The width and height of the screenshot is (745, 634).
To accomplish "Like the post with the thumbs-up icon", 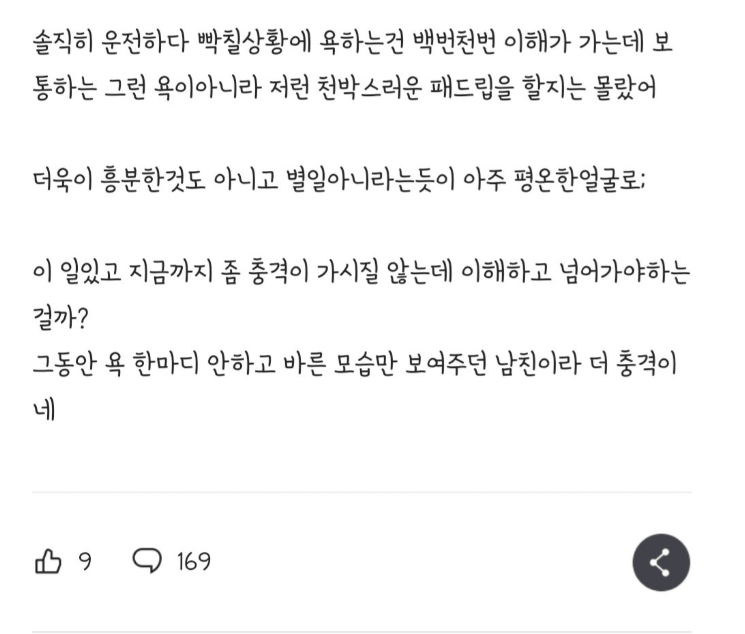I will [x=48, y=561].
